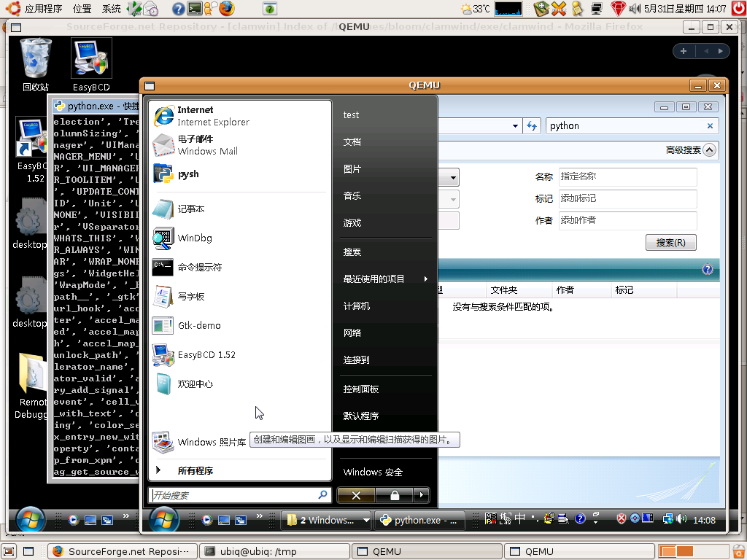The height and width of the screenshot is (560, 747).
Task: Open the 回收站 recycle bin desktop icon
Action: 35,65
